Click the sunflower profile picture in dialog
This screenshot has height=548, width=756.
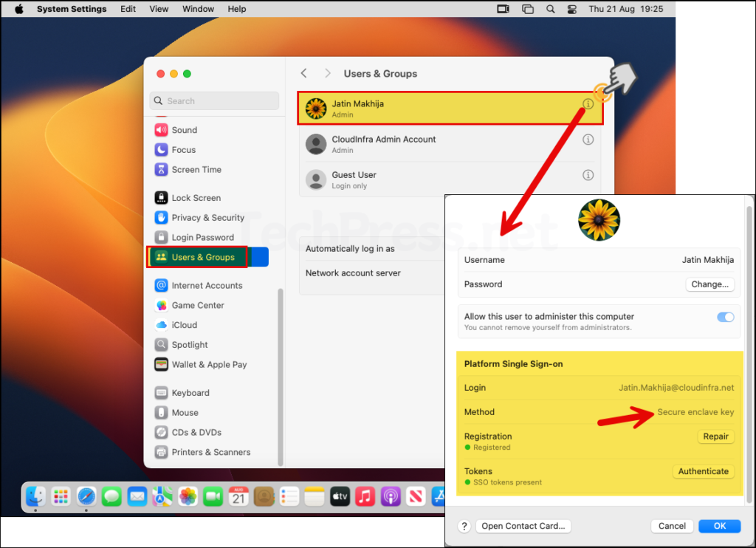coord(599,220)
